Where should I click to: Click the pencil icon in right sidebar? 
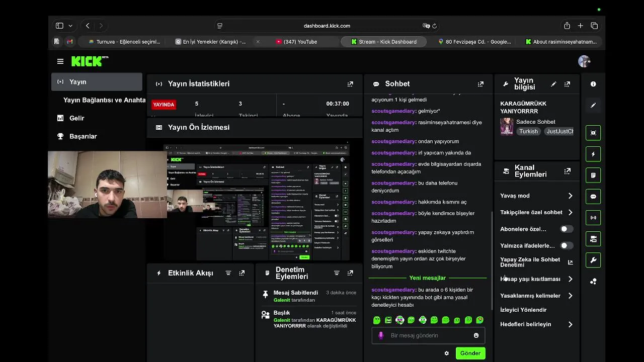(593, 105)
